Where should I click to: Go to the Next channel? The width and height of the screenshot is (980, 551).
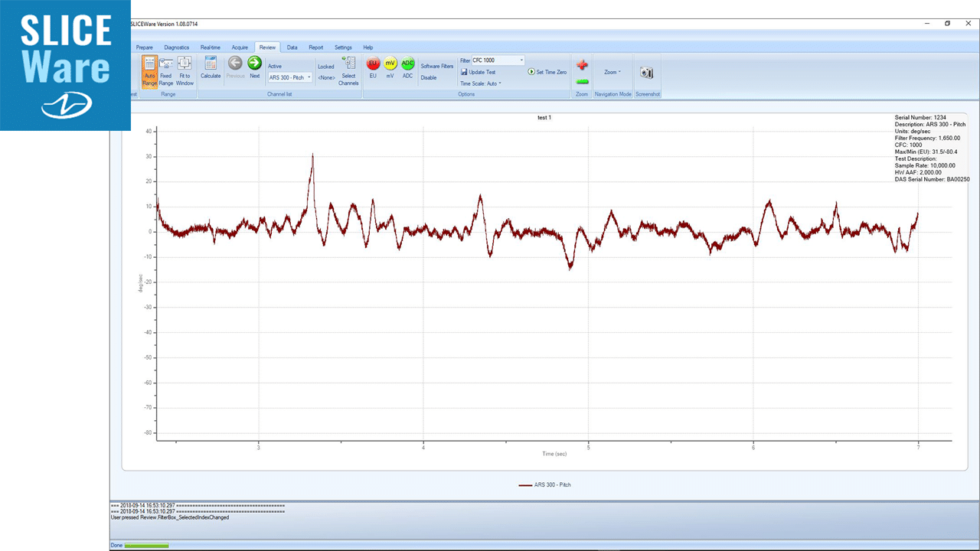(254, 67)
